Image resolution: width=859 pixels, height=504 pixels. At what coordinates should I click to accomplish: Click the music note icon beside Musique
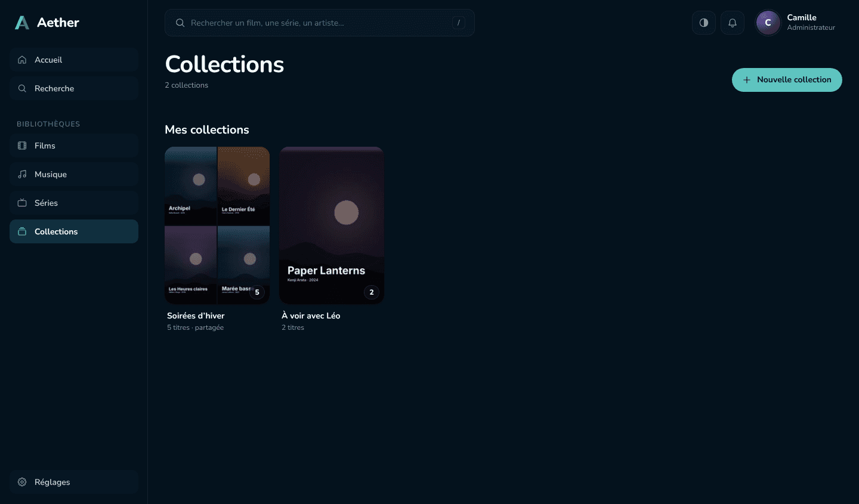coord(22,174)
